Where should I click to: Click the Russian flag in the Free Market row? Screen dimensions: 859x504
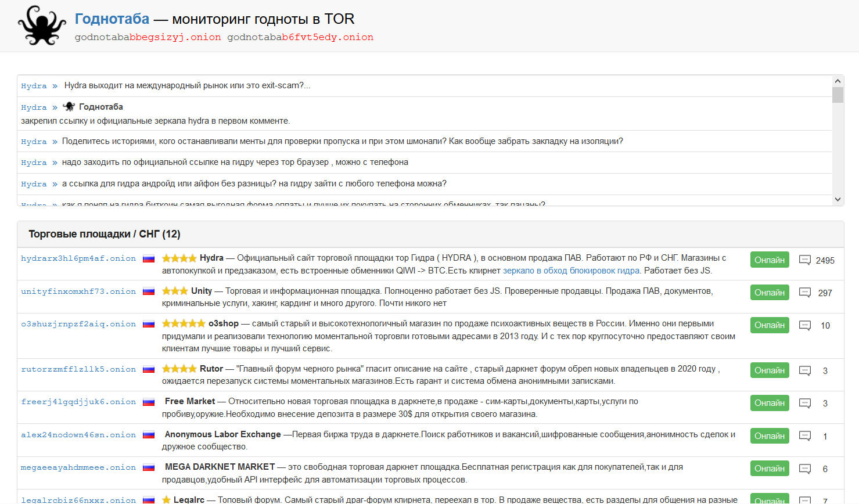(x=149, y=402)
